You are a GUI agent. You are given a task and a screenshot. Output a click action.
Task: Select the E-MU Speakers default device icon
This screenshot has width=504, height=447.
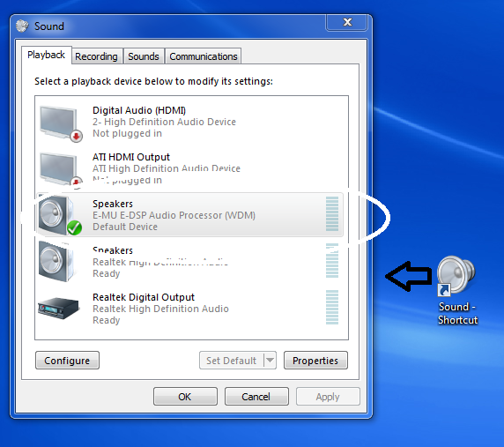[x=60, y=215]
